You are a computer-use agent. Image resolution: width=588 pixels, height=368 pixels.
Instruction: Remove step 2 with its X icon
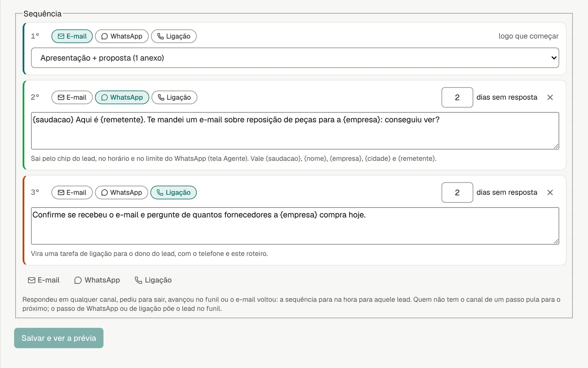click(550, 98)
